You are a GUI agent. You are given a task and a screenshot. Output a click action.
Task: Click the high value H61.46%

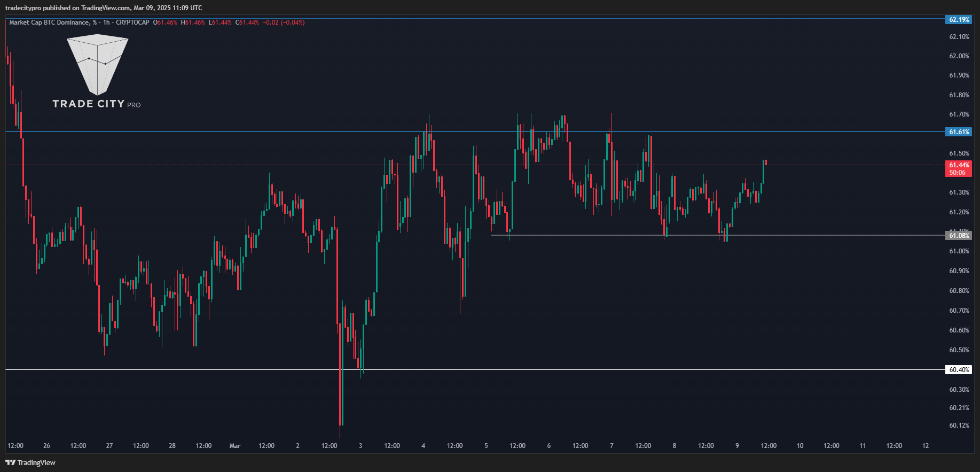(193, 22)
